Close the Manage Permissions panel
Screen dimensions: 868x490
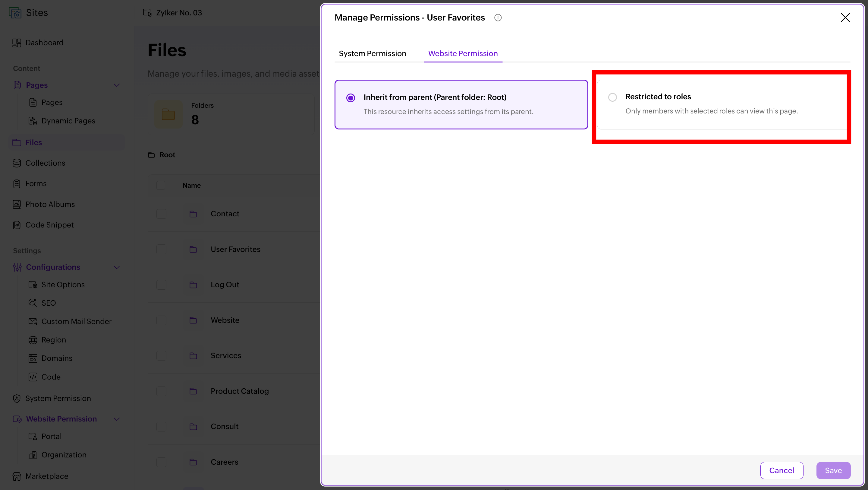tap(845, 17)
